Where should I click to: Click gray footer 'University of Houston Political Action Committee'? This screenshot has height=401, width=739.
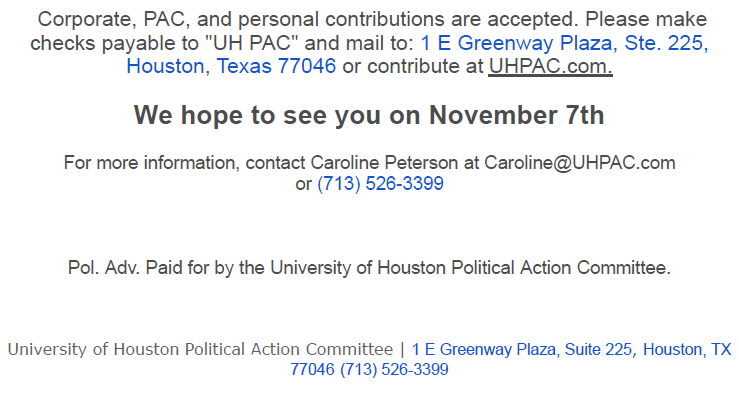coord(200,350)
